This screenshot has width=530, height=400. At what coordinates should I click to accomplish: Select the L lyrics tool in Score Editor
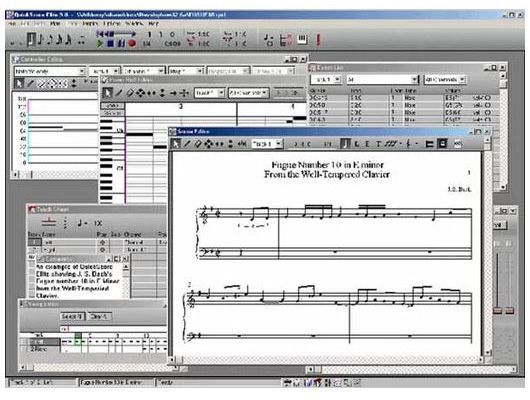(357, 144)
